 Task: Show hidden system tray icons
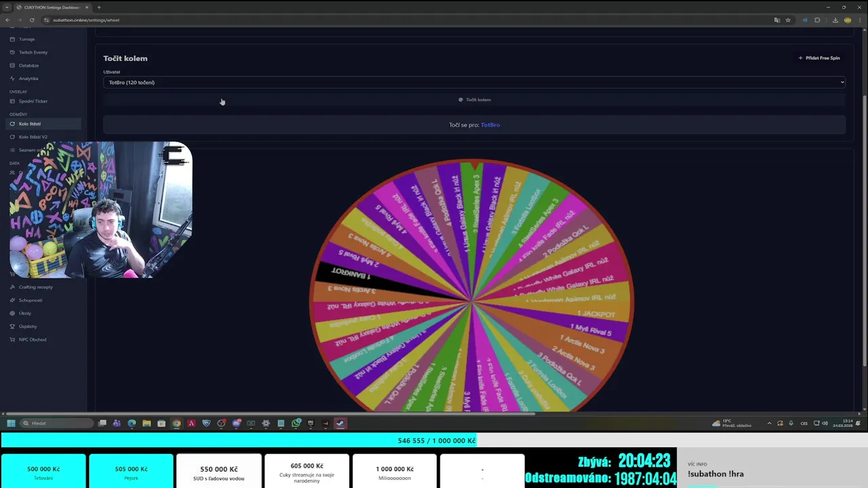pos(769,423)
